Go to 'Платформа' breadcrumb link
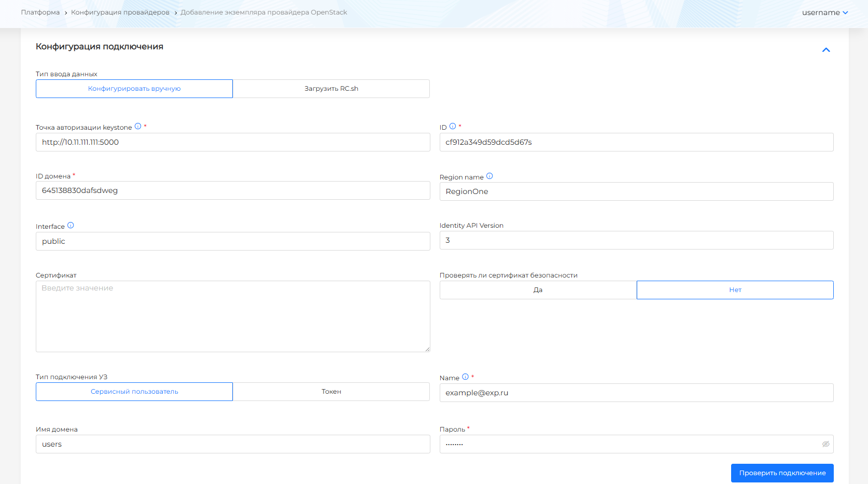The image size is (868, 484). point(40,12)
